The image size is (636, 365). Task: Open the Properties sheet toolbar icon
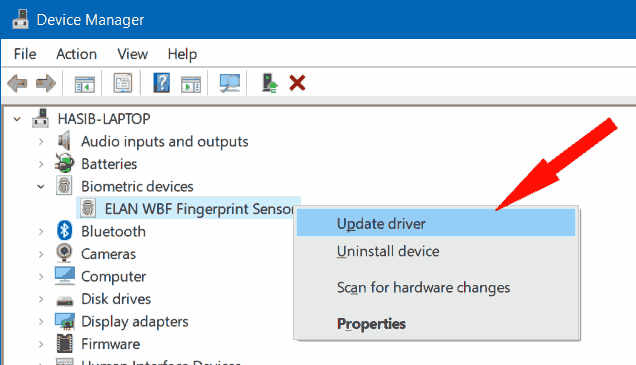tap(123, 83)
